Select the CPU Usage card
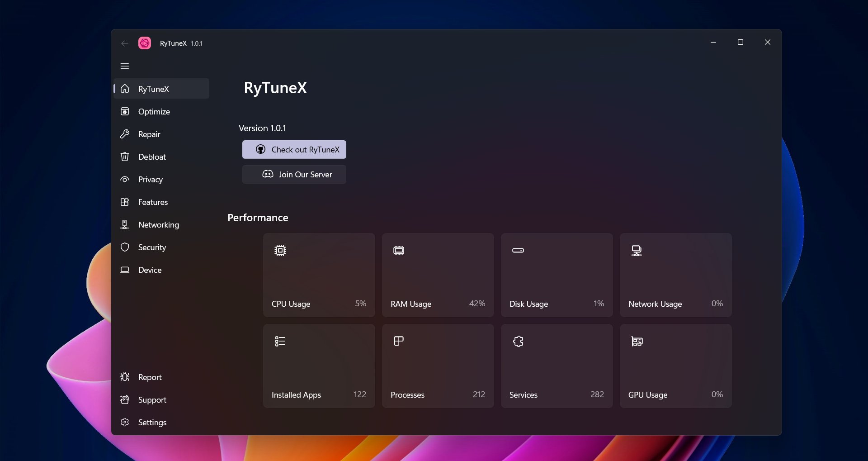 (x=319, y=275)
